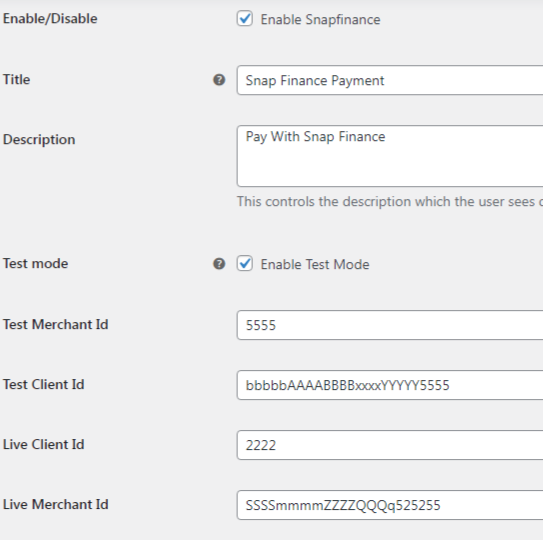Click the Description row label
The width and height of the screenshot is (543, 540).
tap(39, 140)
